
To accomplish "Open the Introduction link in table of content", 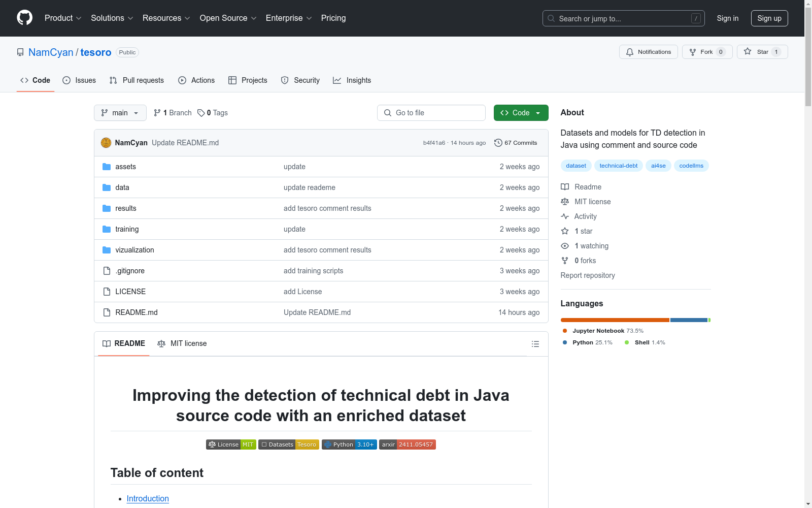I will pyautogui.click(x=148, y=499).
